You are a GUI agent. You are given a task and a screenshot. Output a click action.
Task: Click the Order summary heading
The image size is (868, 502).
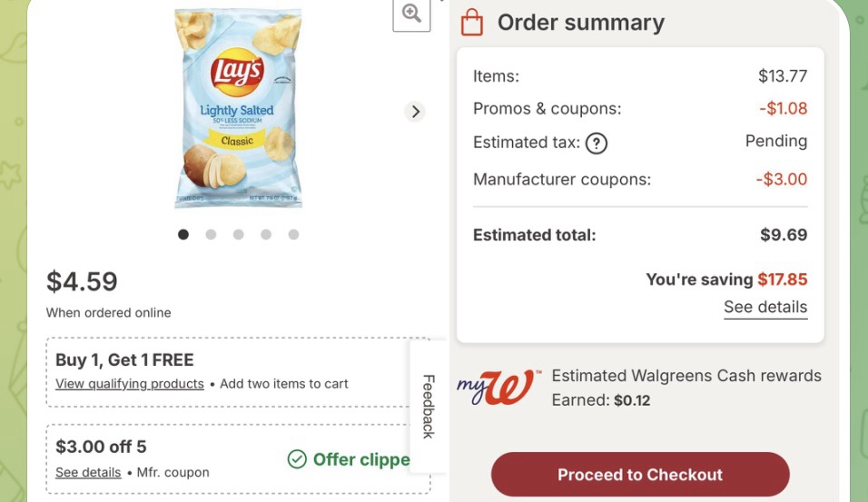pos(580,23)
